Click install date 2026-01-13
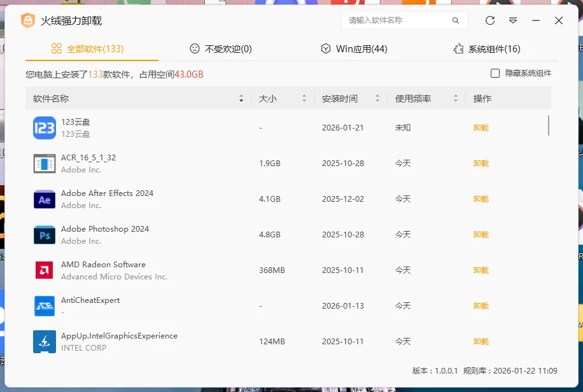Screen dimensions: 583x392 click(x=343, y=305)
